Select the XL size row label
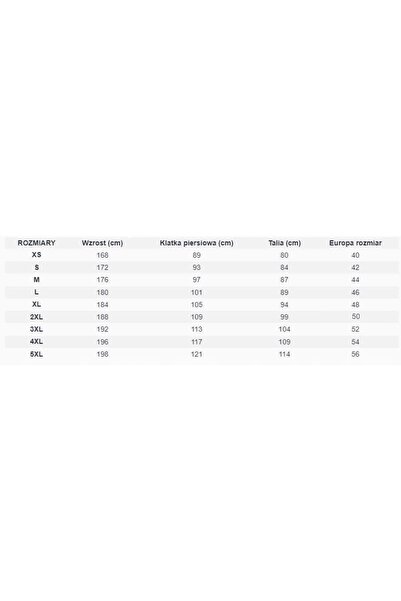The height and width of the screenshot is (601, 401). pyautogui.click(x=36, y=304)
